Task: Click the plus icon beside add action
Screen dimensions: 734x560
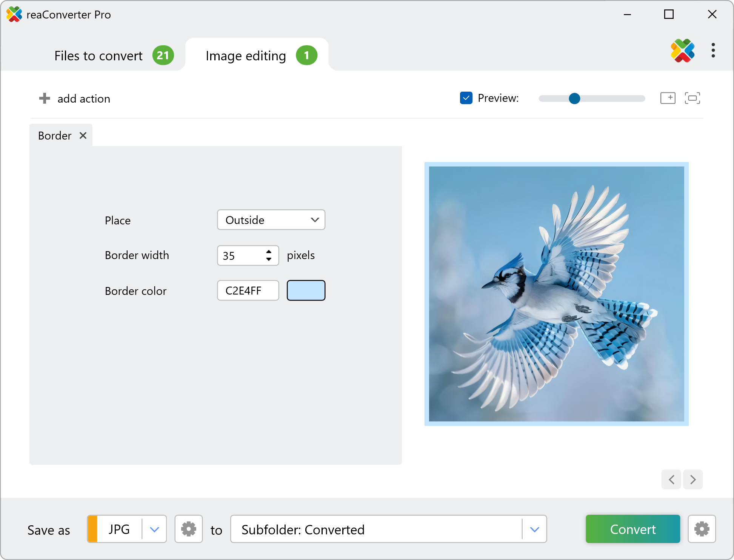Action: [x=45, y=98]
